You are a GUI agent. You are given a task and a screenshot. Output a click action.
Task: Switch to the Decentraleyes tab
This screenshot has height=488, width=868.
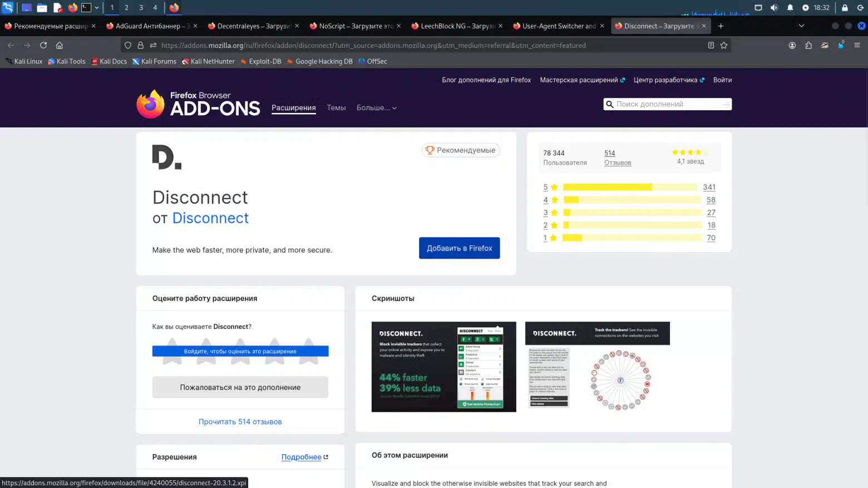point(254,26)
